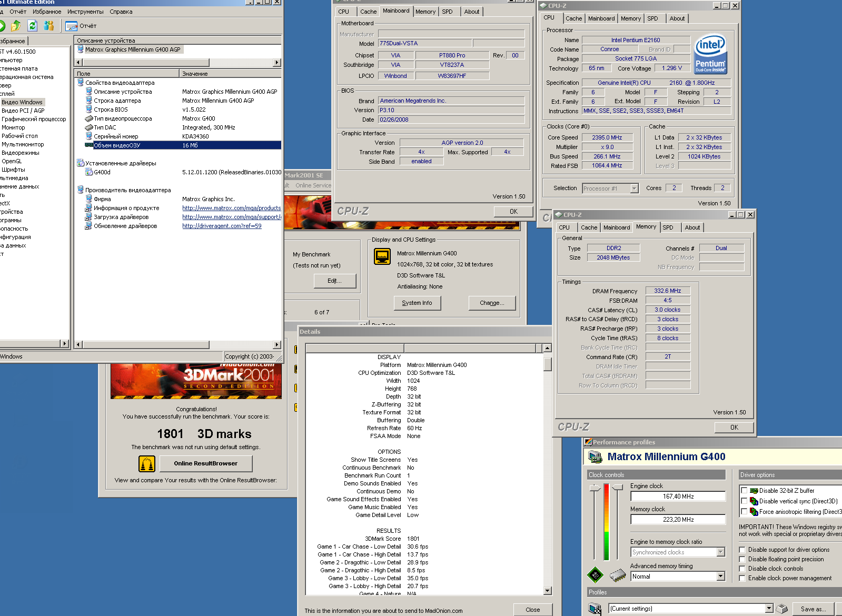This screenshot has height=616, width=842.
Task: Click the icon beside Тип видеопроцессора
Action: [89, 118]
